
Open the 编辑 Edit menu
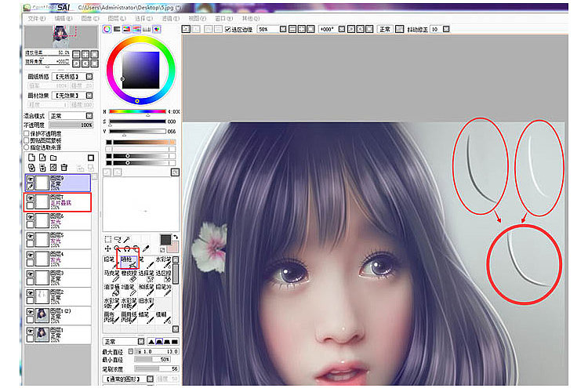point(64,18)
